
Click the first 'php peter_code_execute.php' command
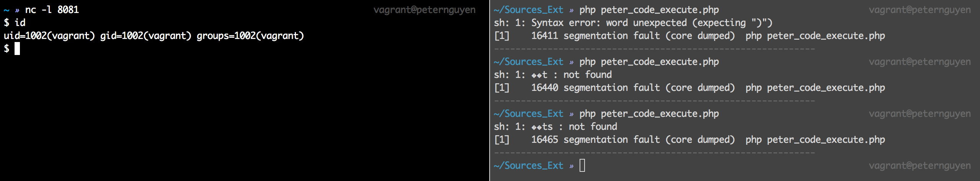[x=649, y=10]
